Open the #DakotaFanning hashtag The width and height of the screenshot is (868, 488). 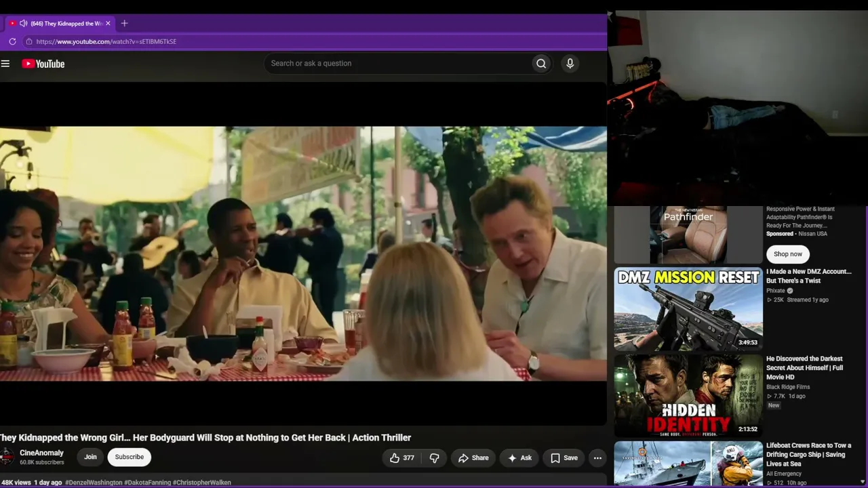pos(147,483)
